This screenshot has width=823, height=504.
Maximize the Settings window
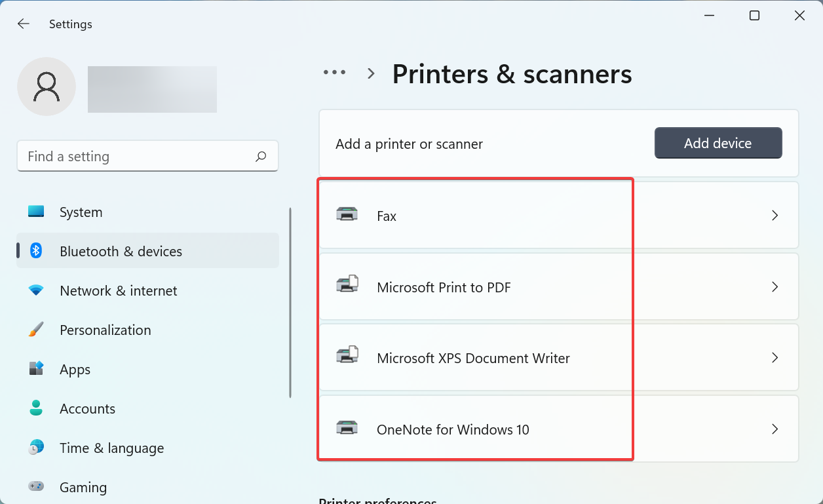pos(754,16)
